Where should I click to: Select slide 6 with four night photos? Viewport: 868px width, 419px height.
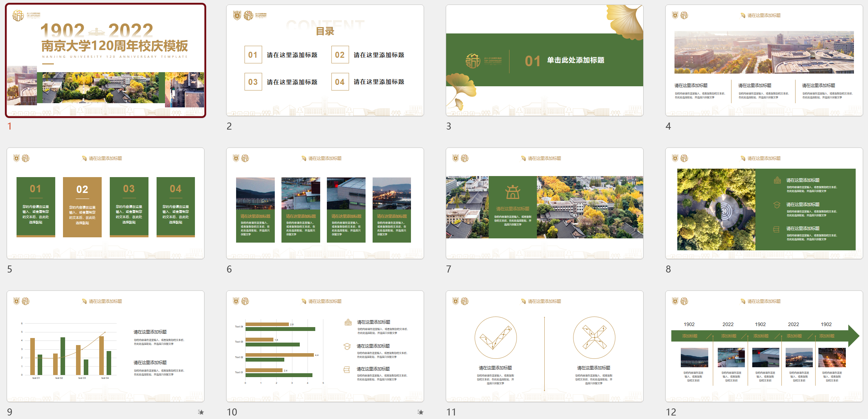325,204
